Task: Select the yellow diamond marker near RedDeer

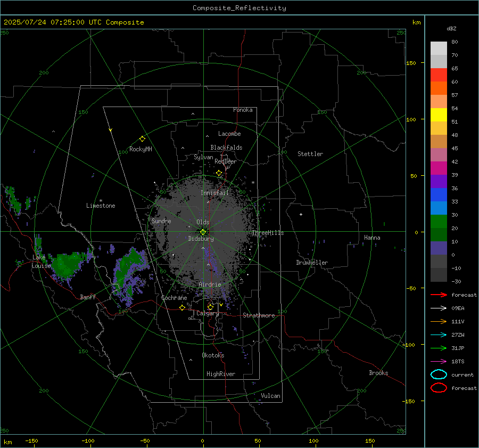Action: point(219,173)
